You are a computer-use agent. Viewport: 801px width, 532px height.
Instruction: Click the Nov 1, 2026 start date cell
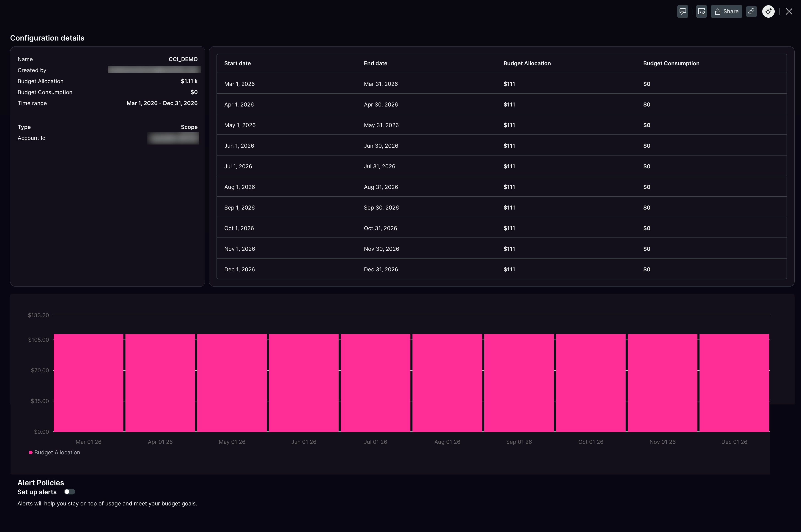click(240, 249)
